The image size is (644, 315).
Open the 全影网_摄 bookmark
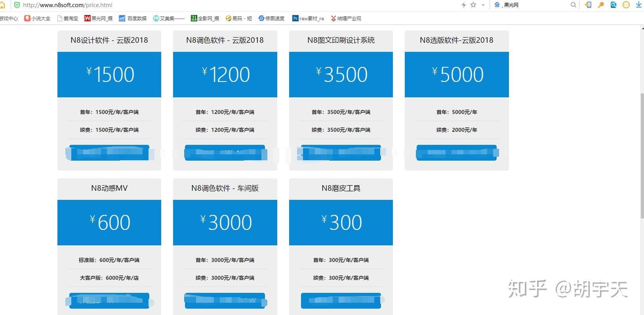pyautogui.click(x=205, y=18)
